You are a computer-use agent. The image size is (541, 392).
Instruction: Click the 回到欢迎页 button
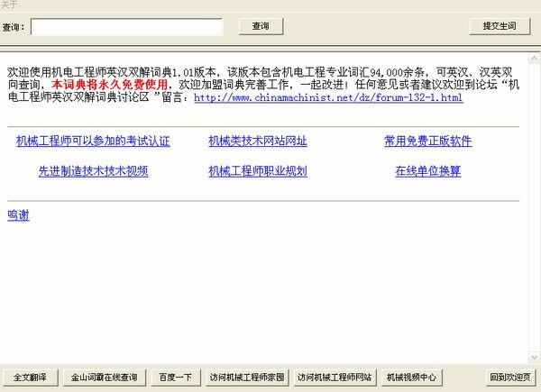coord(510,378)
